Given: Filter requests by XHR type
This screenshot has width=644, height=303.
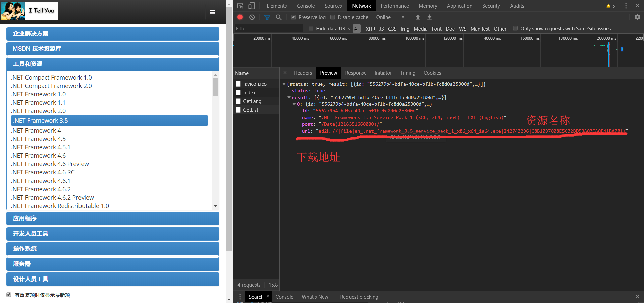Looking at the screenshot, I should click(370, 29).
